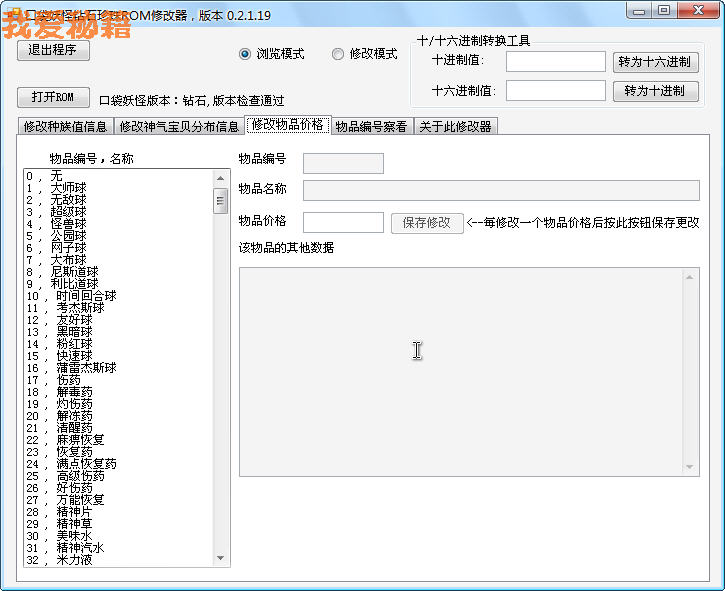Click the 保存修改 button

[426, 223]
